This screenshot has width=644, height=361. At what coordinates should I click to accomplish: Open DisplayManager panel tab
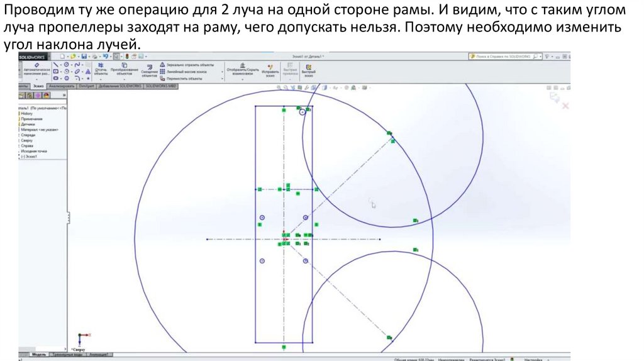tap(45, 95)
